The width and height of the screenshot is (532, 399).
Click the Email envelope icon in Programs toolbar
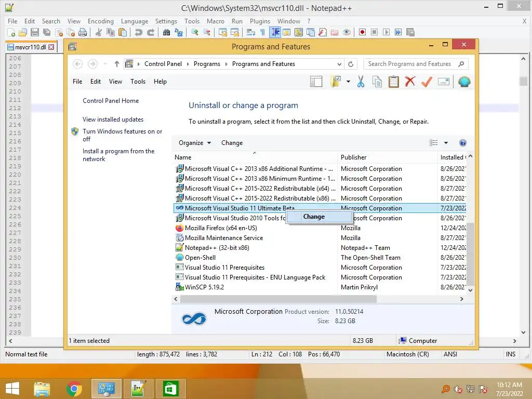point(444,82)
